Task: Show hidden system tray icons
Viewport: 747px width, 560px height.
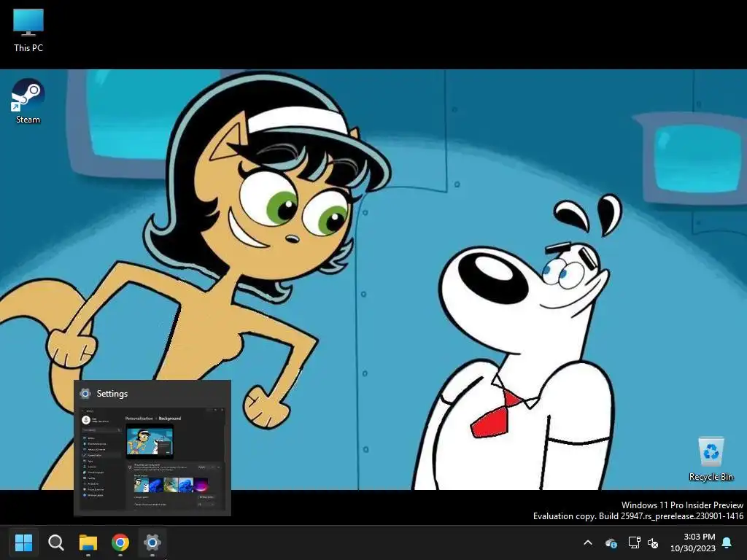Action: [588, 542]
